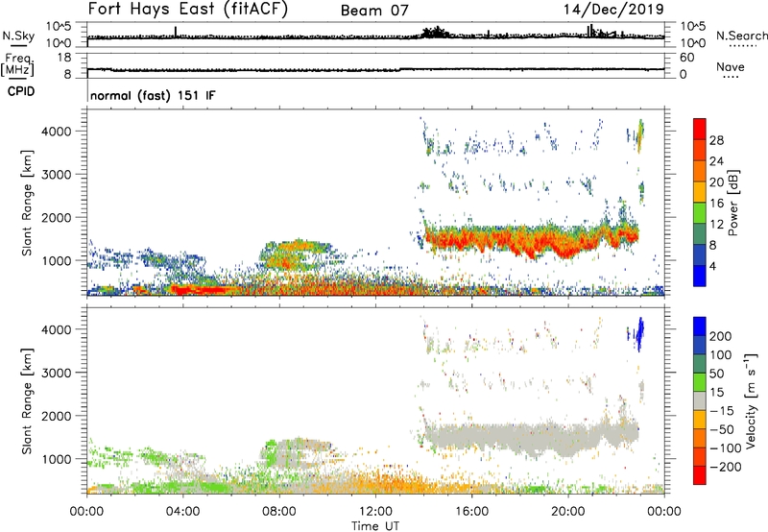The height and width of the screenshot is (532, 768).
Task: Click the "Slant Range [km]" label of velocity panel
Action: point(27,401)
